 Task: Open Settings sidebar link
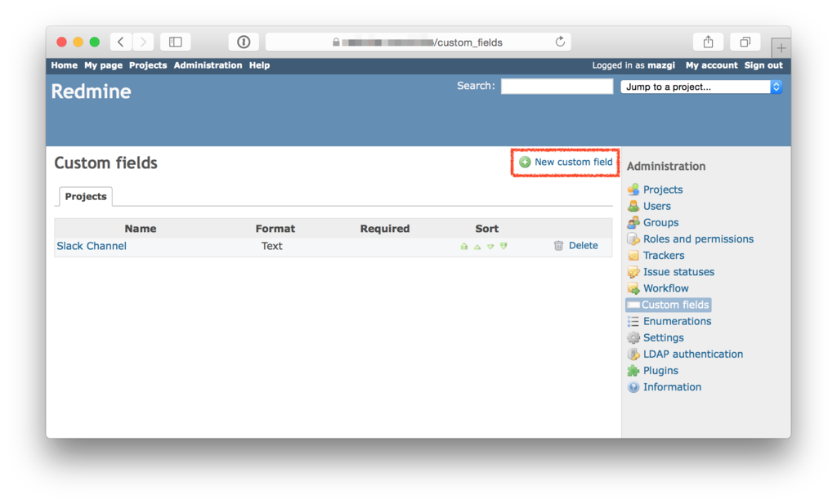point(663,337)
